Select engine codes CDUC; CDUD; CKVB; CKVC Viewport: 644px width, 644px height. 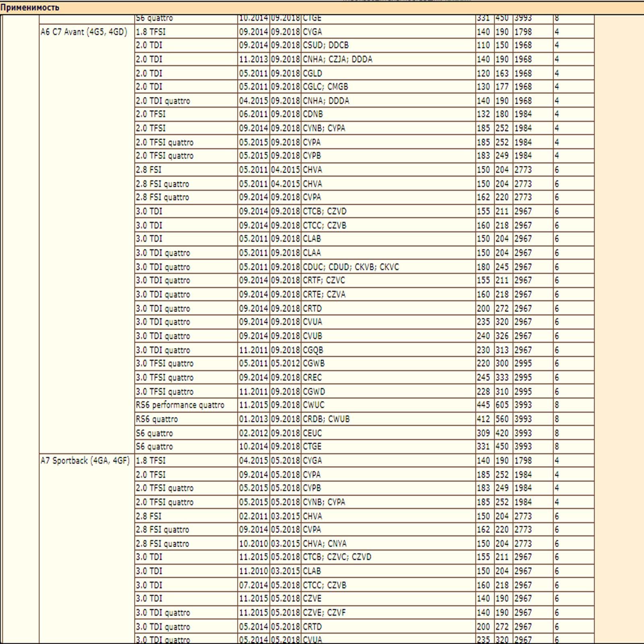[x=351, y=267]
